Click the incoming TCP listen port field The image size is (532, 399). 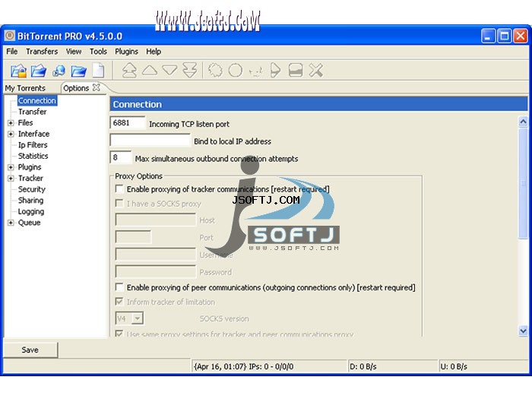[127, 123]
